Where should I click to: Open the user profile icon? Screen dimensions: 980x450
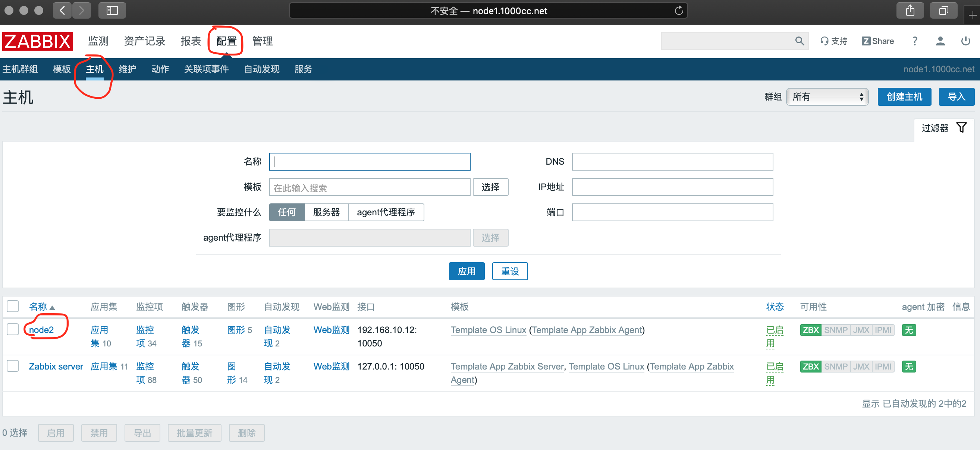(940, 41)
